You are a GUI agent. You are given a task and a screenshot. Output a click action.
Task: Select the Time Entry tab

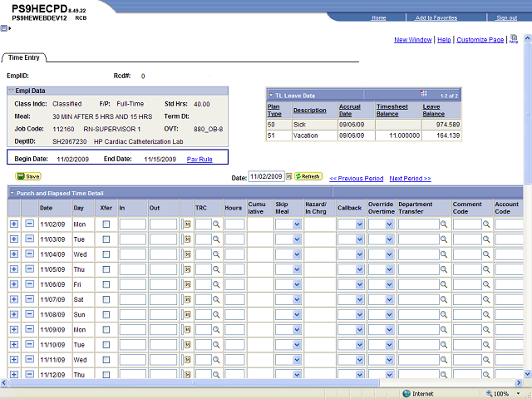click(x=24, y=57)
